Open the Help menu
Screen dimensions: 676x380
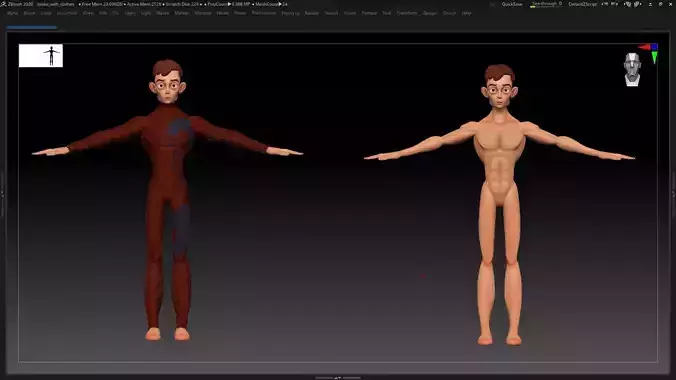pyautogui.click(x=466, y=13)
